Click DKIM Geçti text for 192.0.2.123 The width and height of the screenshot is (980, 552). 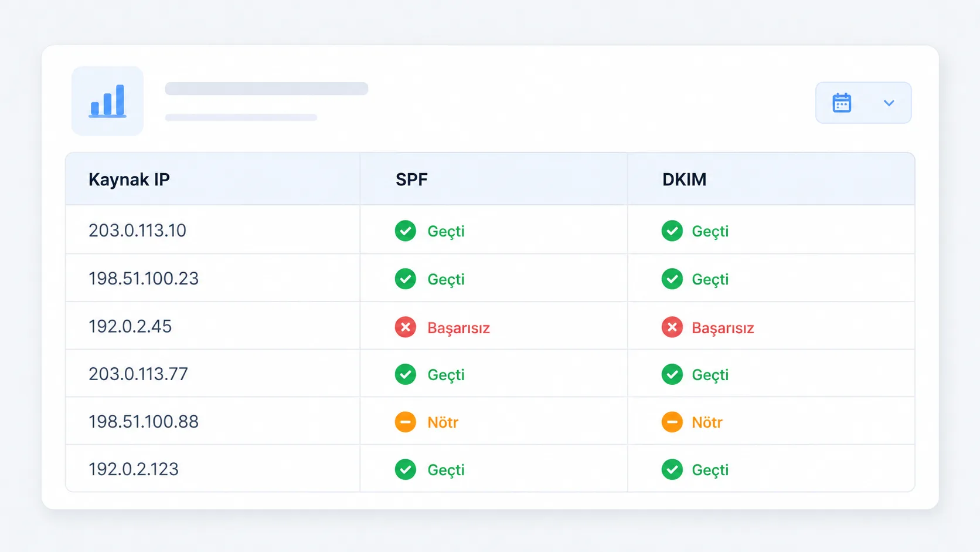coord(710,470)
